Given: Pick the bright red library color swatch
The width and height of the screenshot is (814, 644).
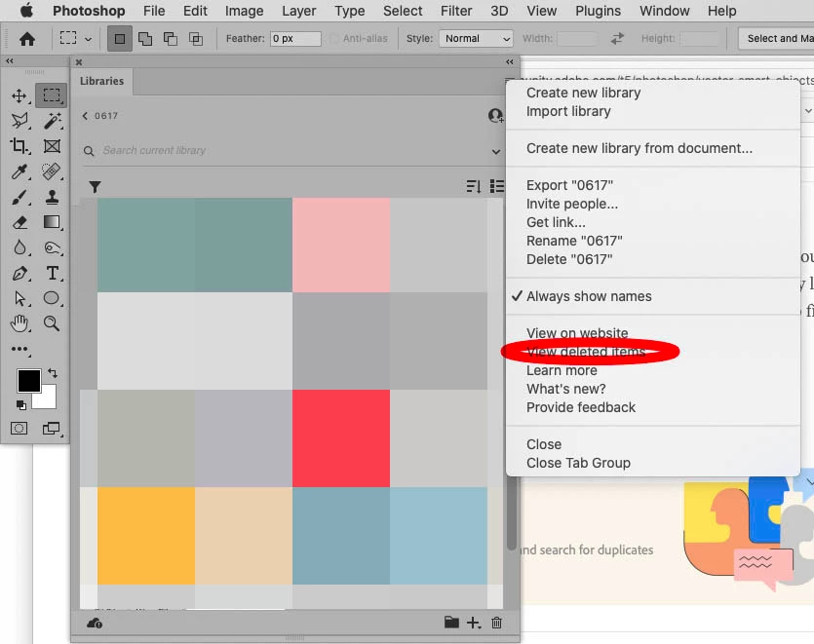Looking at the screenshot, I should (x=341, y=438).
